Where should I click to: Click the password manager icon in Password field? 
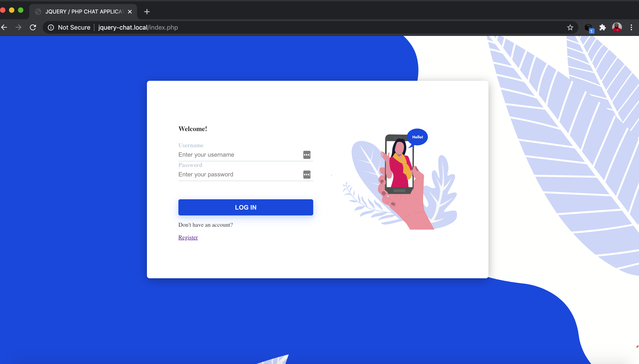307,175
